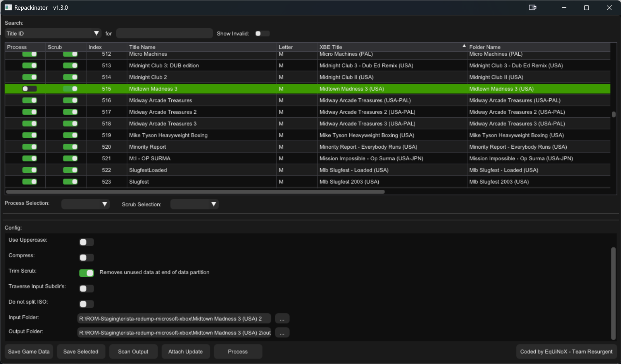Click index cell '513'
Image resolution: width=621 pixels, height=364 pixels.
pos(107,65)
